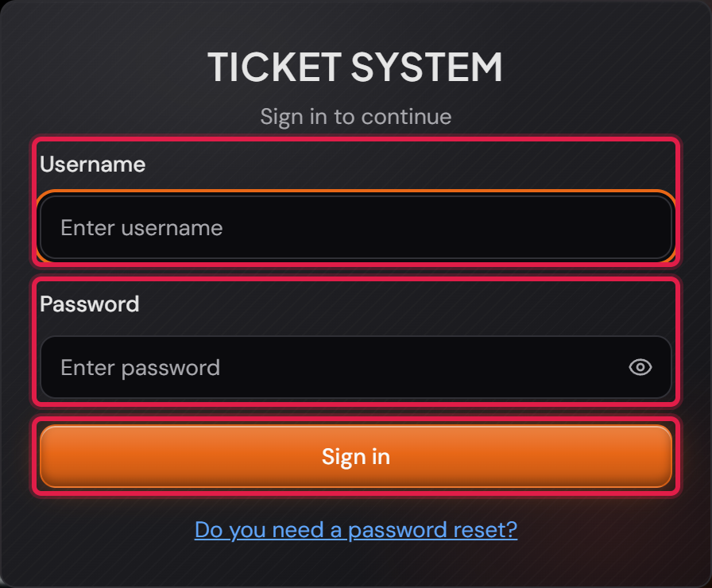Viewport: 712px width, 588px height.
Task: Activate the field under Username label
Action: 355,227
